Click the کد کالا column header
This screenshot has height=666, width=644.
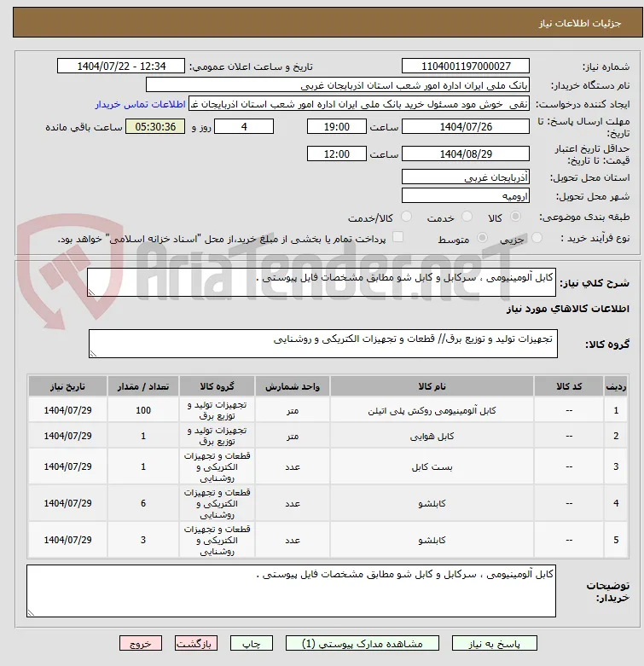569,386
